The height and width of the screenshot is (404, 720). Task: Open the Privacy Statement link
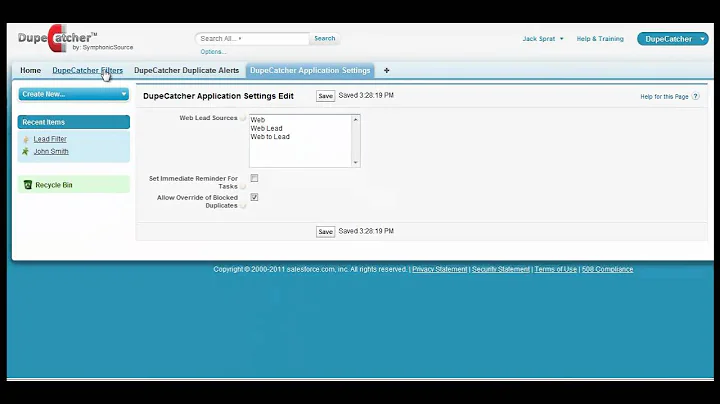tap(439, 269)
